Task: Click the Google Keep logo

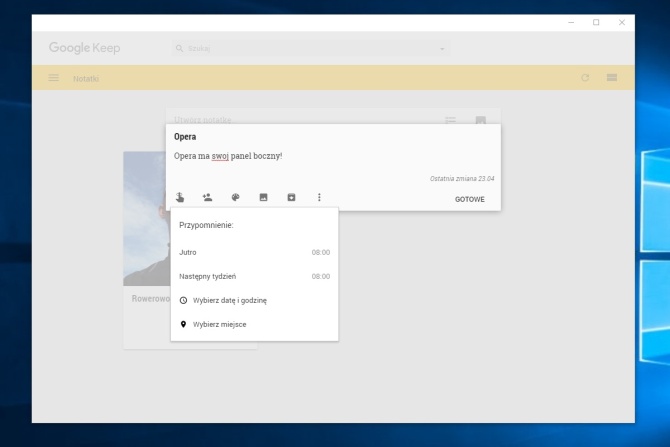Action: coord(85,48)
